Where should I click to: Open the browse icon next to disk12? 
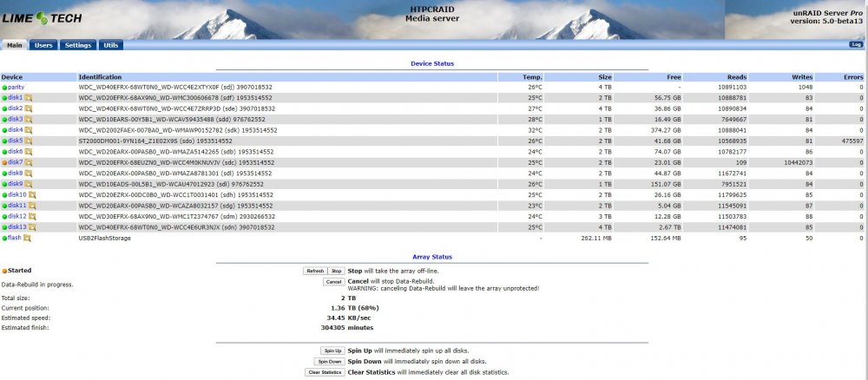coord(32,217)
